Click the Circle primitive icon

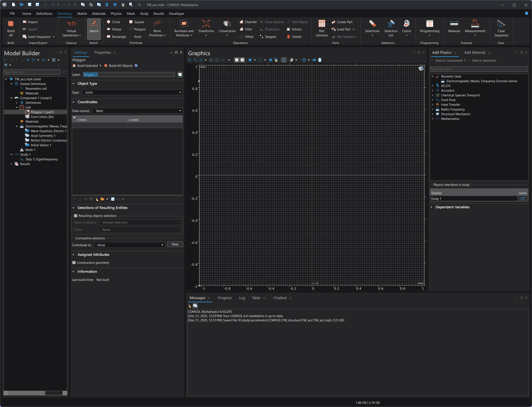tap(109, 22)
